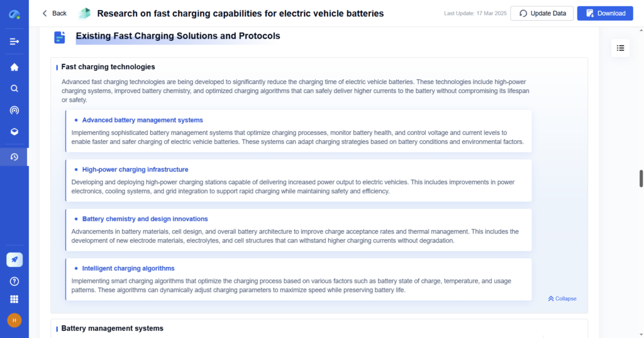Open the user profile avatar
This screenshot has height=338, width=644.
coord(14,320)
